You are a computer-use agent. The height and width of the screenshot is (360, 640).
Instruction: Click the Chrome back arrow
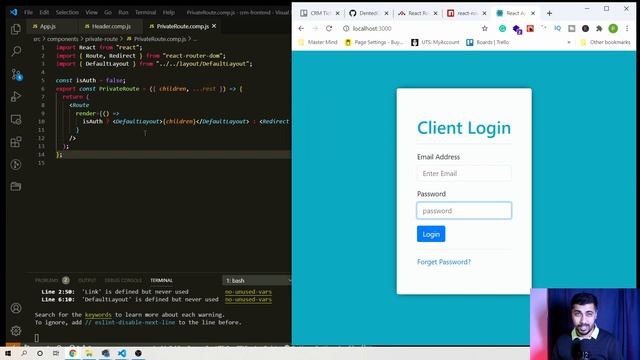click(x=301, y=29)
